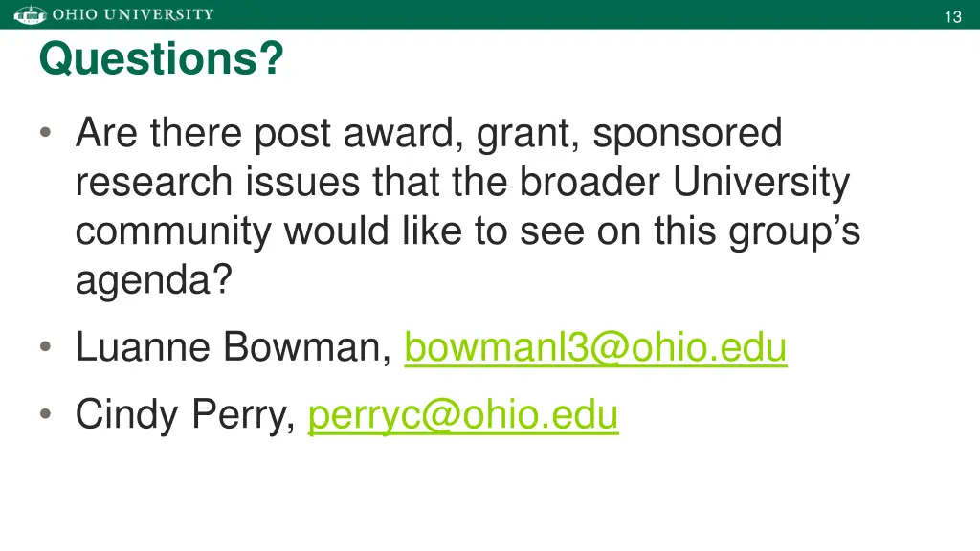Viewport: 980px width, 551px height.
Task: Click the word "sponsored" in the first line
Action: tap(687, 134)
